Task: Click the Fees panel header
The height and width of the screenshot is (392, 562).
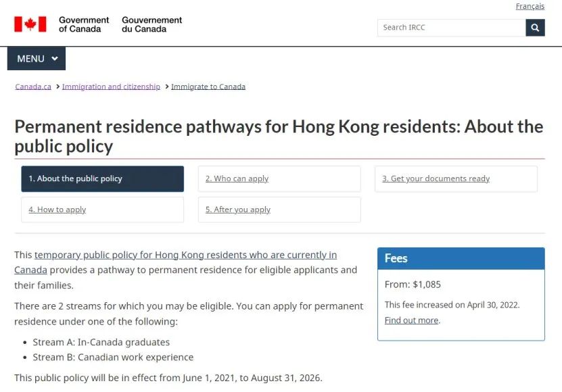Action: coord(461,258)
